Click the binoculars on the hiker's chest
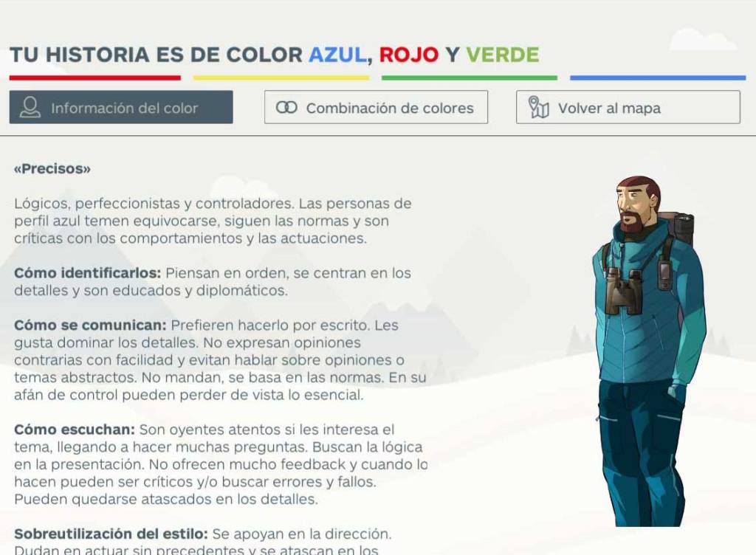 (x=622, y=292)
